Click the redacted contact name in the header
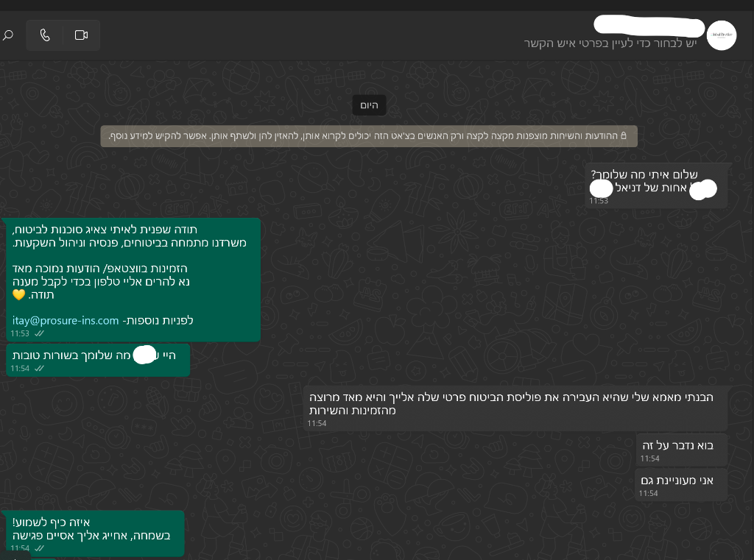 [649, 26]
